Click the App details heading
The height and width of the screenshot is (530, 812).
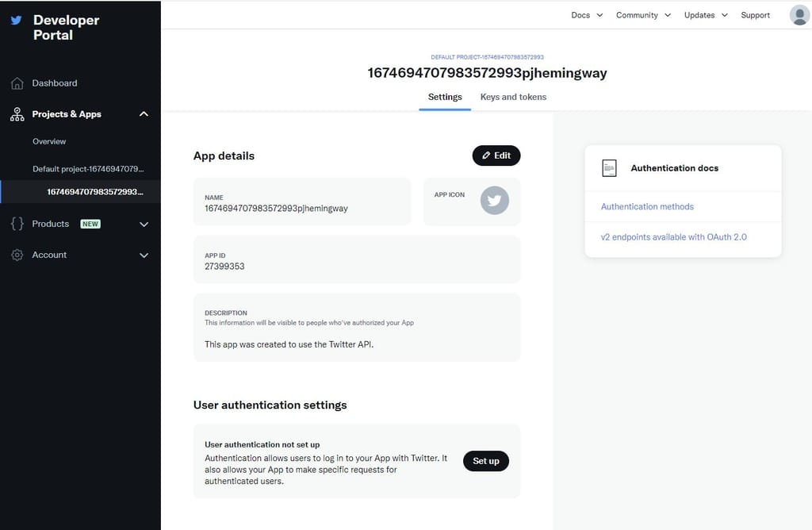pyautogui.click(x=224, y=156)
